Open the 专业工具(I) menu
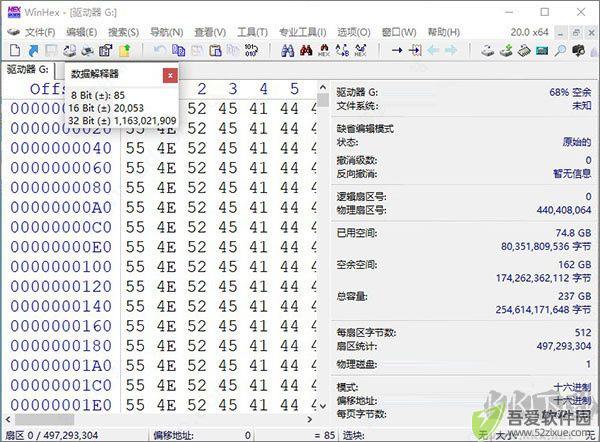 click(x=302, y=32)
